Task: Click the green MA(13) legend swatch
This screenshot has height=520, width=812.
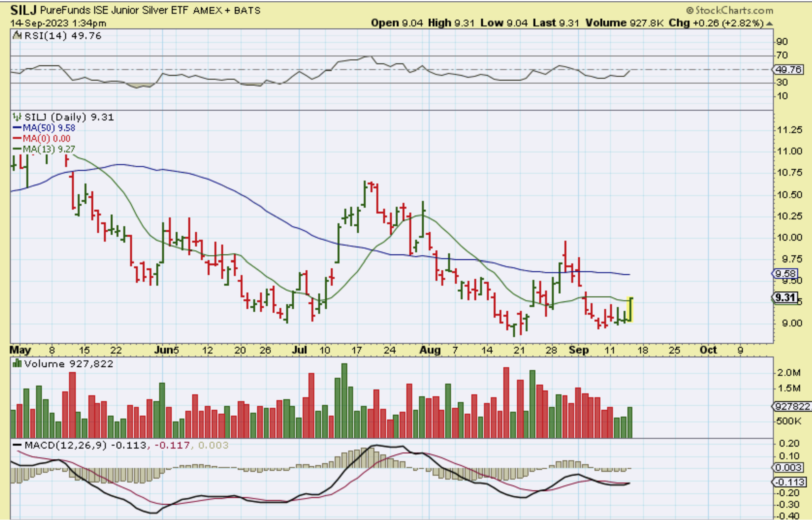Action: coord(17,149)
